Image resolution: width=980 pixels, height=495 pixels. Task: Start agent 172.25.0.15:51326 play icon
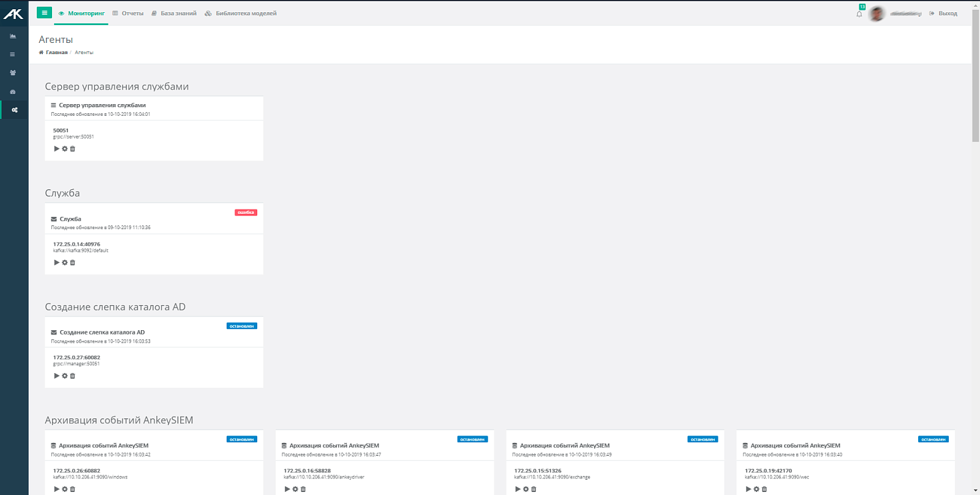click(518, 489)
